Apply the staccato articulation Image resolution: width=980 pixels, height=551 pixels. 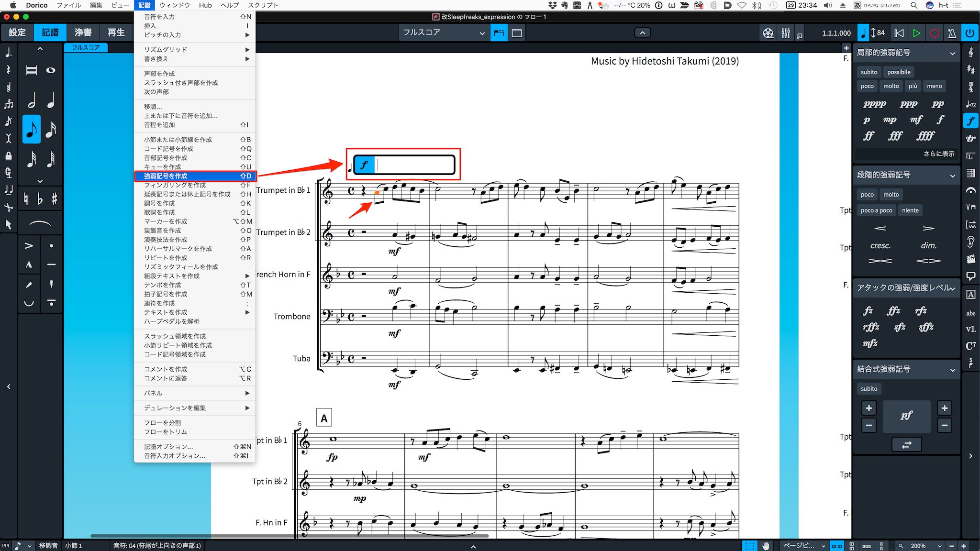point(51,246)
